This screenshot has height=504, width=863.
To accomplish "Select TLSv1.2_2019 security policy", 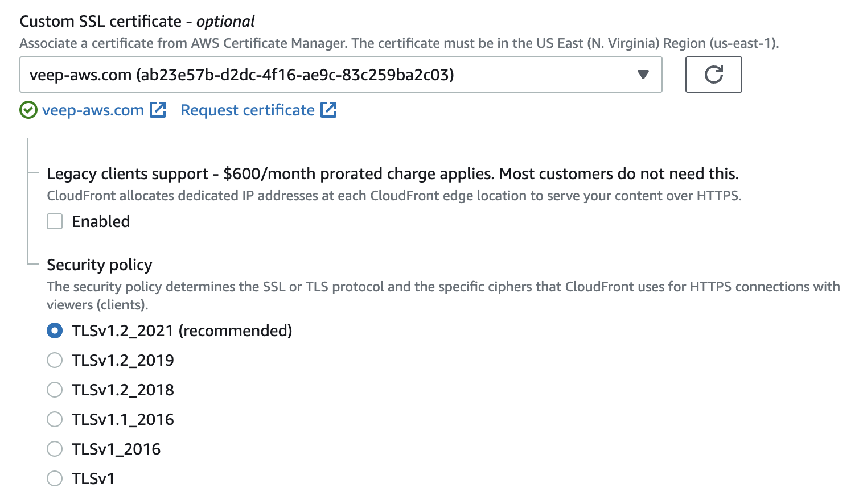I will coord(54,360).
